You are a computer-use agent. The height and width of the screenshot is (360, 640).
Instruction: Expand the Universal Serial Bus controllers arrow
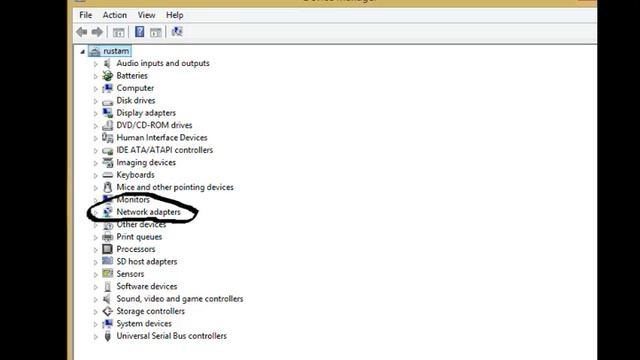[96, 337]
